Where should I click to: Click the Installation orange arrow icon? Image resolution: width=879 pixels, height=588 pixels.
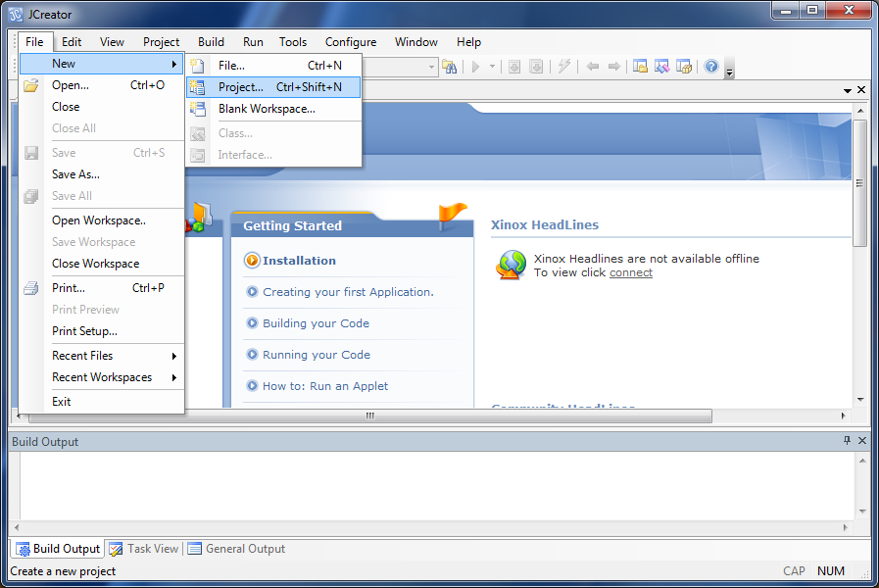click(252, 260)
